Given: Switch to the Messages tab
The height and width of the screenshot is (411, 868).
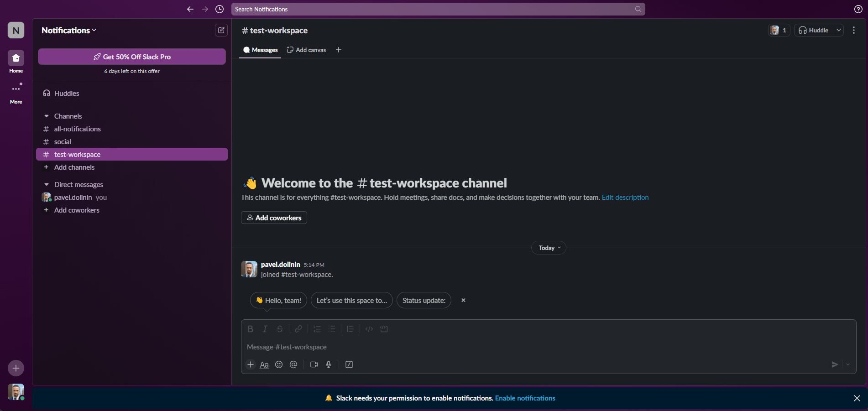Looking at the screenshot, I should tap(261, 50).
